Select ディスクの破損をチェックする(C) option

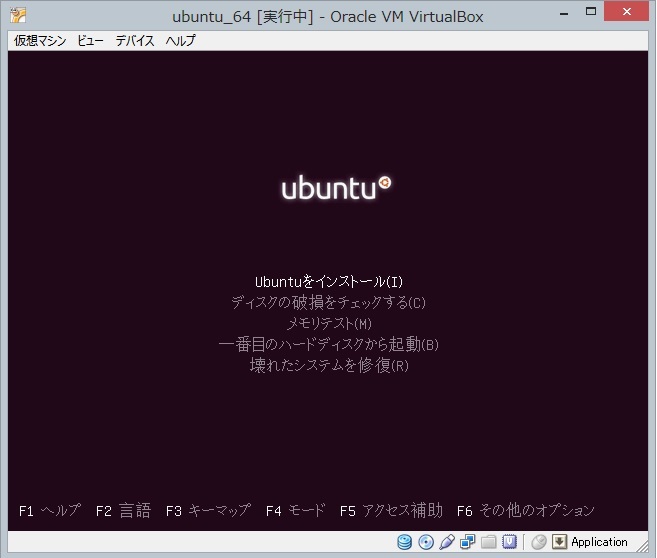tap(328, 302)
